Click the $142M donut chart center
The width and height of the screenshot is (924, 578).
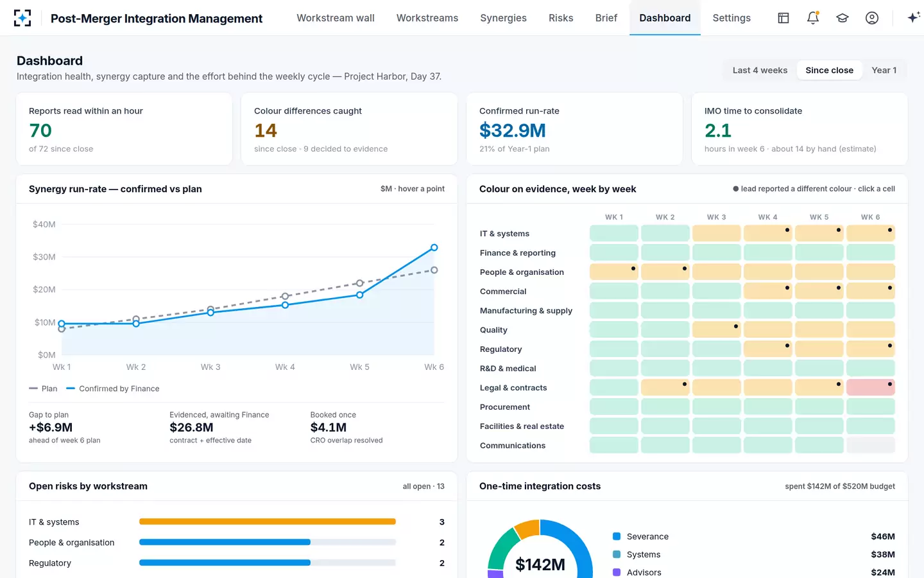point(540,565)
